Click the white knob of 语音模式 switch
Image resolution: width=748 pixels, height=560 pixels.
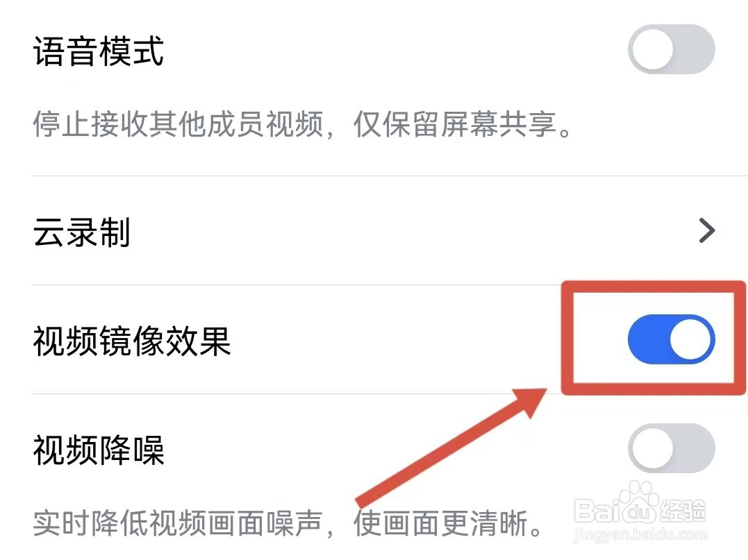(x=653, y=49)
